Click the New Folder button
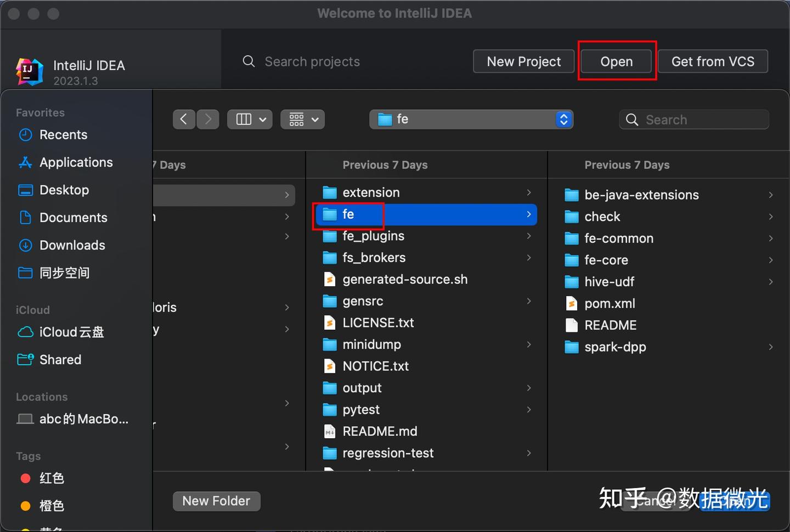The image size is (790, 532). coord(216,501)
